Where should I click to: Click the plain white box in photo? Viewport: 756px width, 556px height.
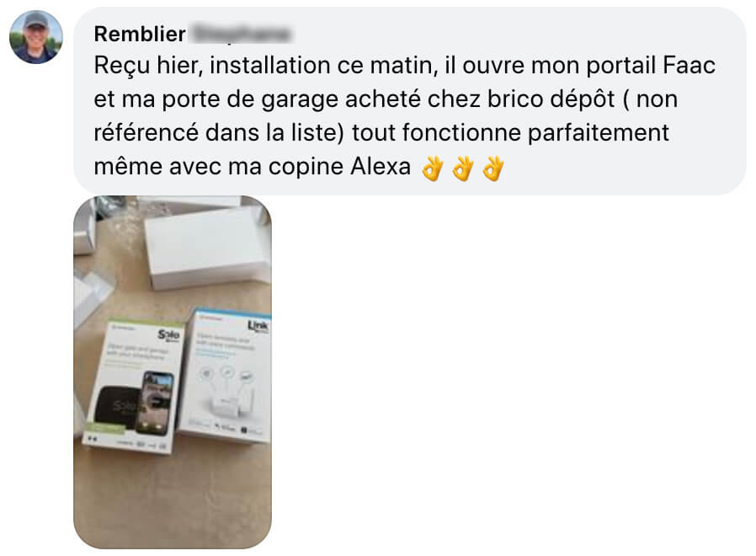[x=207, y=247]
